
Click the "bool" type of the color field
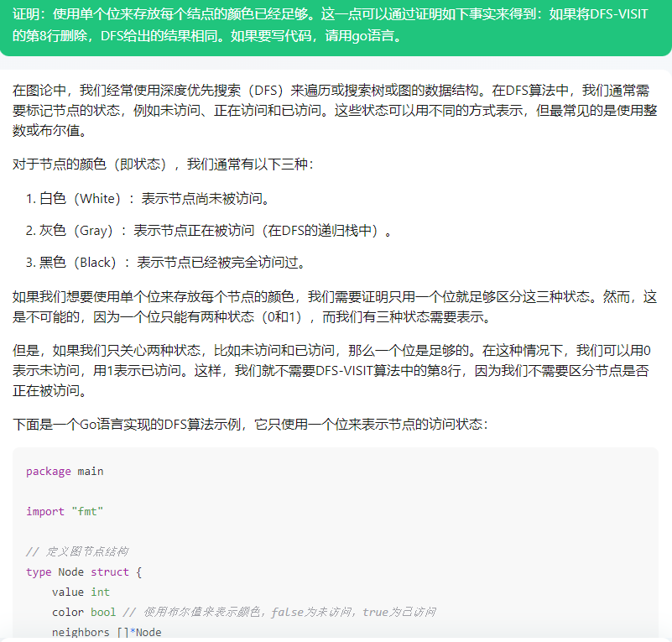point(103,613)
